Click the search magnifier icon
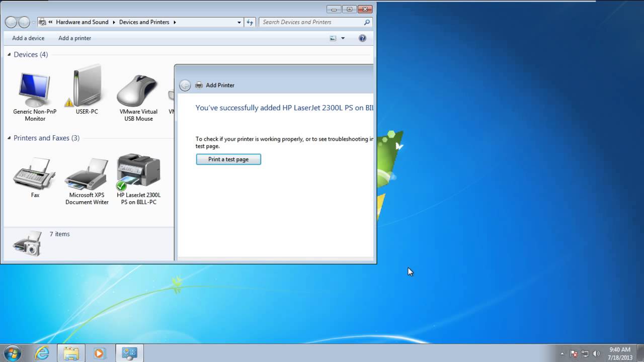Image resolution: width=644 pixels, height=362 pixels. (x=367, y=22)
